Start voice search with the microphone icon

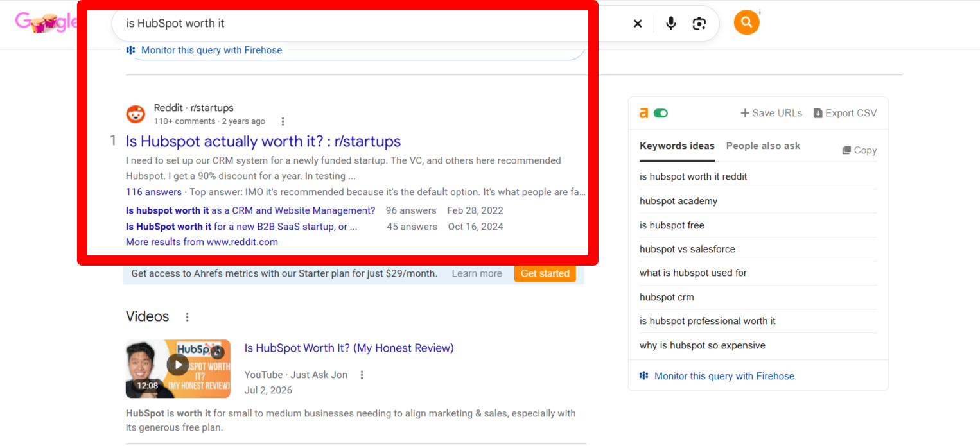coord(671,24)
